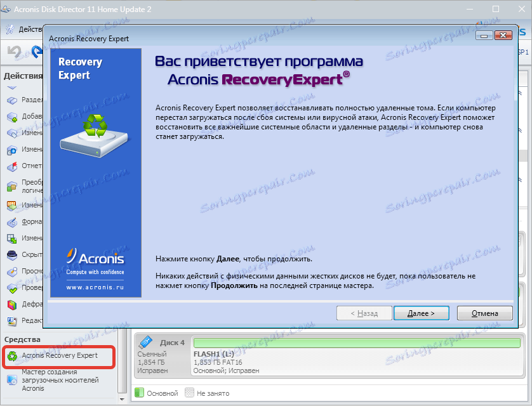This screenshot has height=406, width=532.
Task: Click the green recycle Recovery Expert icon
Action: tap(13, 356)
